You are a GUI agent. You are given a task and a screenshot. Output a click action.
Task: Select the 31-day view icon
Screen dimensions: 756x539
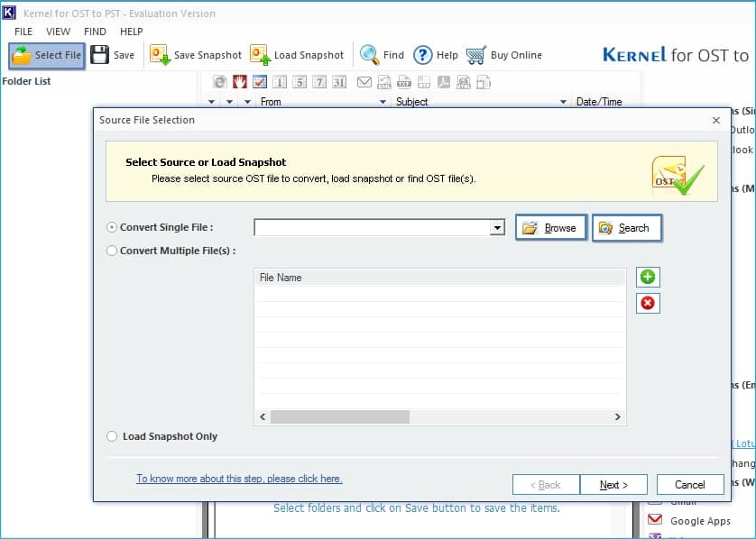tap(339, 82)
